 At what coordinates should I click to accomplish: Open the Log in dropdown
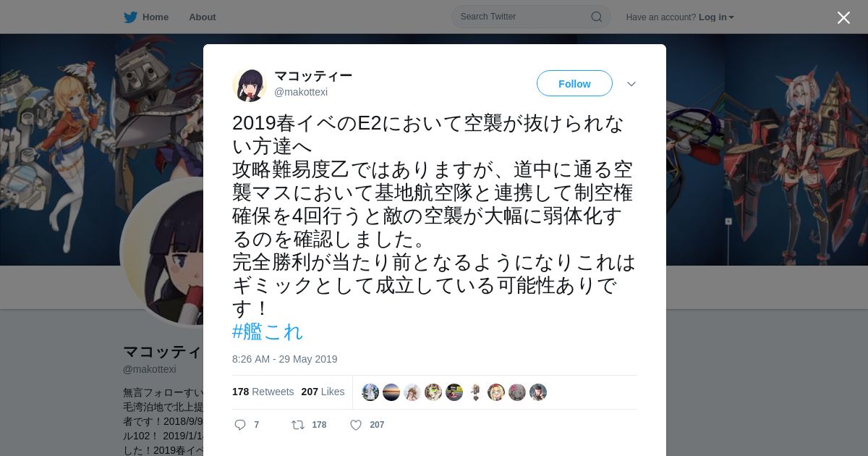click(716, 17)
